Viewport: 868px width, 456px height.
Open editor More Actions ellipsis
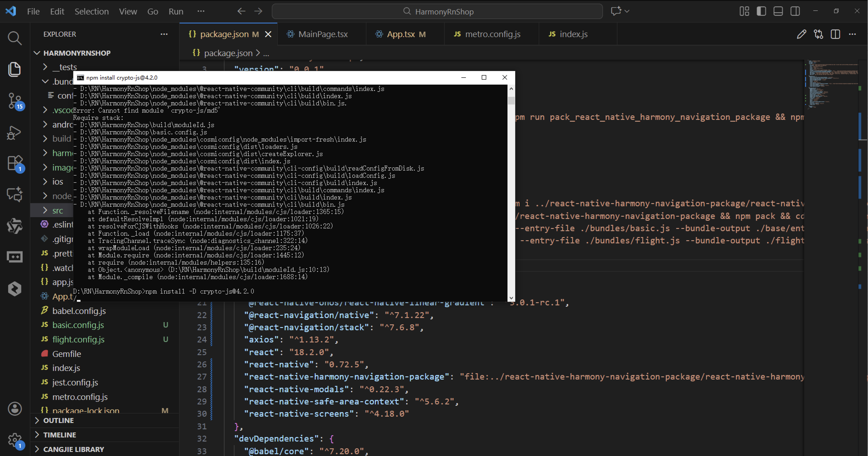pos(852,34)
